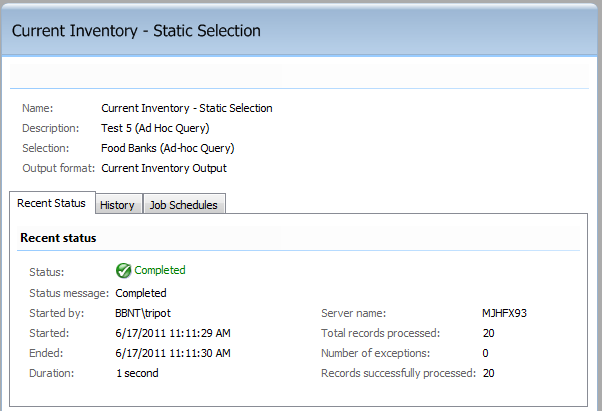The width and height of the screenshot is (602, 411).
Task: Select the Recent Status tab
Action: (x=52, y=203)
